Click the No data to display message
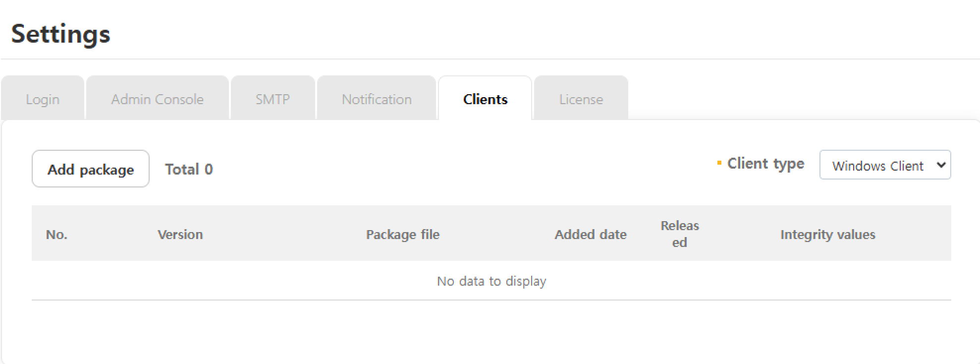The image size is (980, 364). [x=491, y=281]
